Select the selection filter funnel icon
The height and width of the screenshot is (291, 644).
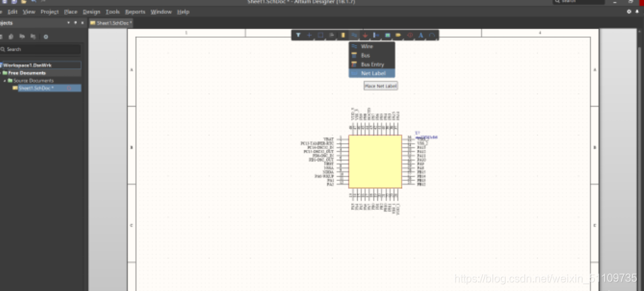(x=298, y=35)
